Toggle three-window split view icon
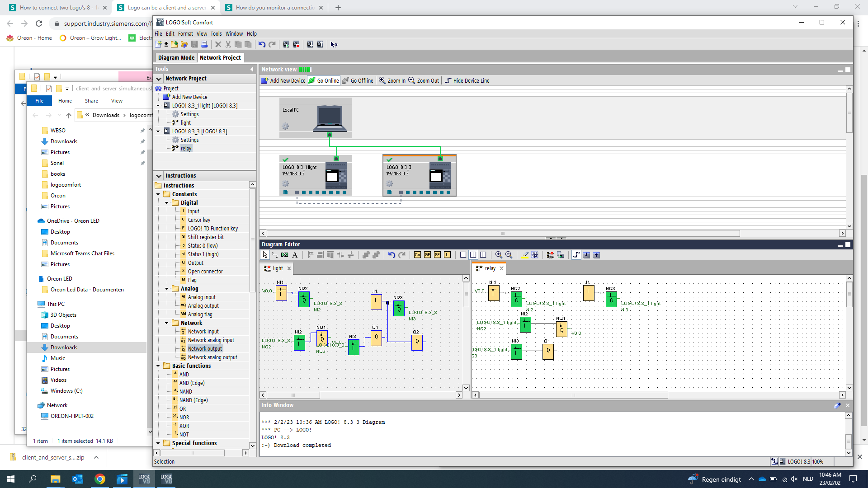 pyautogui.click(x=483, y=255)
